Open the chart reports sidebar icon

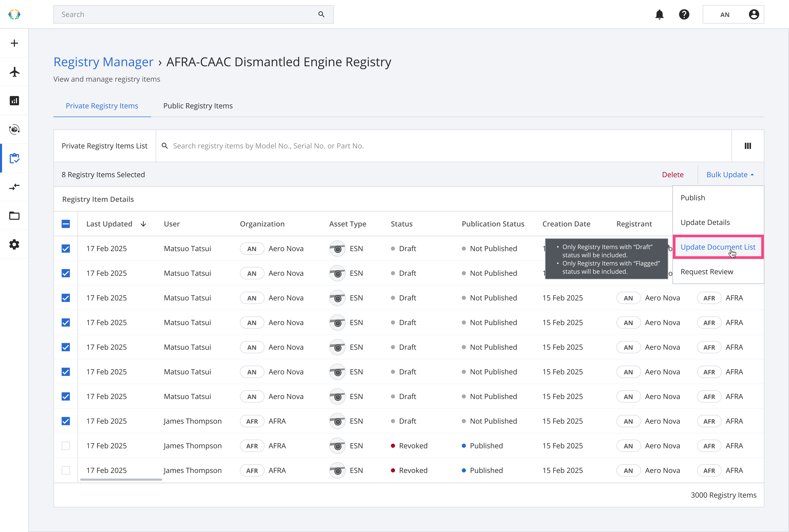(x=14, y=101)
